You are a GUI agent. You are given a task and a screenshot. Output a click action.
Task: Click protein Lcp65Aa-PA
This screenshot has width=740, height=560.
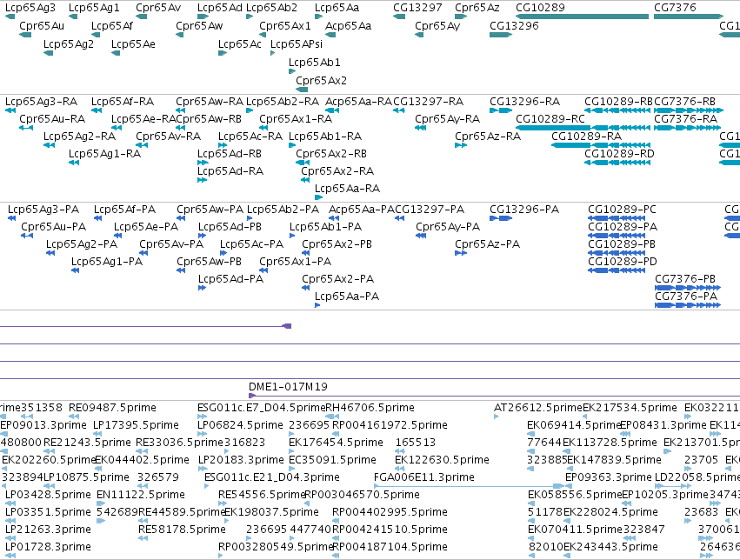tap(347, 297)
